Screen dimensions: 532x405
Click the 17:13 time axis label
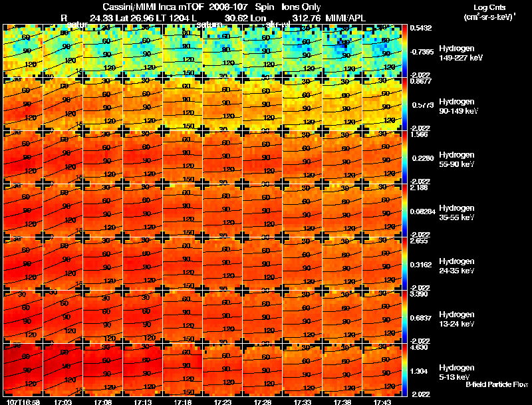pyautogui.click(x=143, y=402)
